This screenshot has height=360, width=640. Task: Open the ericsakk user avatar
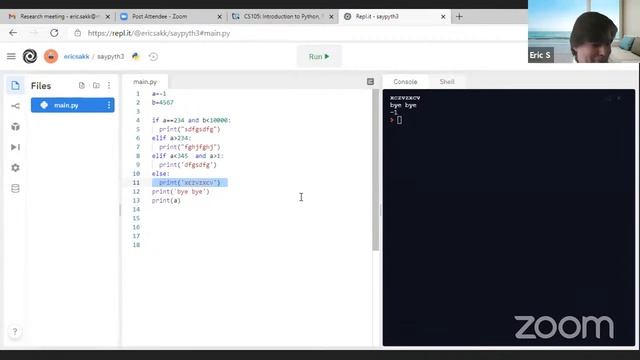coord(51,56)
